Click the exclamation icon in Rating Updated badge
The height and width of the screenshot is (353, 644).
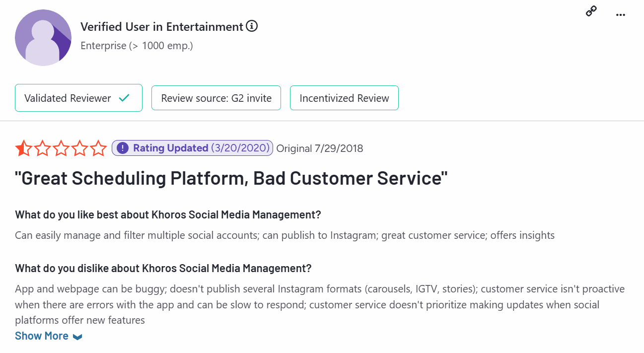point(122,148)
